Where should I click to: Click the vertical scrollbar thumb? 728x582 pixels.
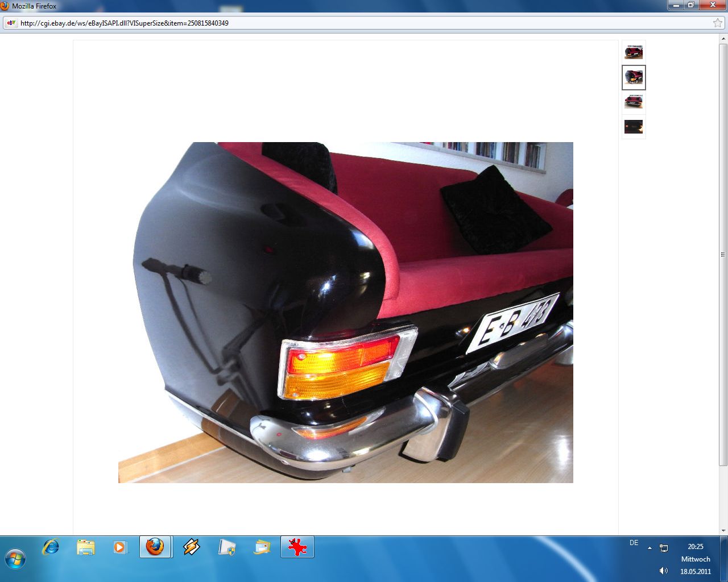pyautogui.click(x=723, y=254)
